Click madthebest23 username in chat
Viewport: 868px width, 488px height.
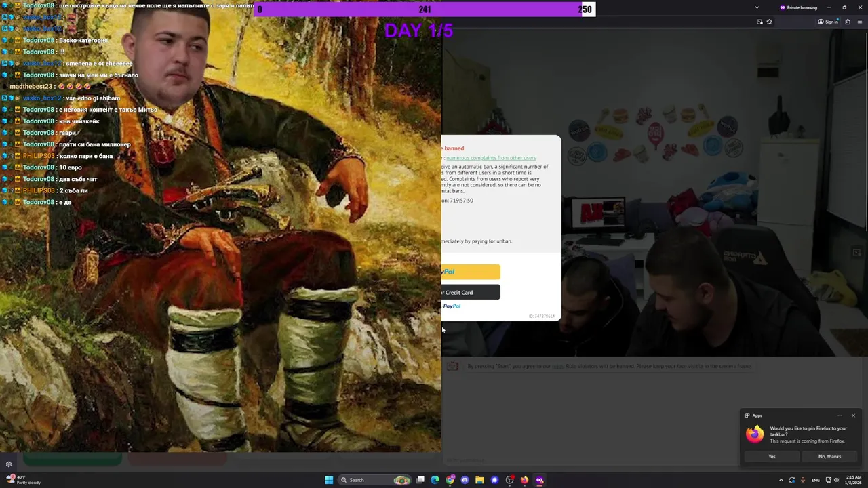coord(31,87)
